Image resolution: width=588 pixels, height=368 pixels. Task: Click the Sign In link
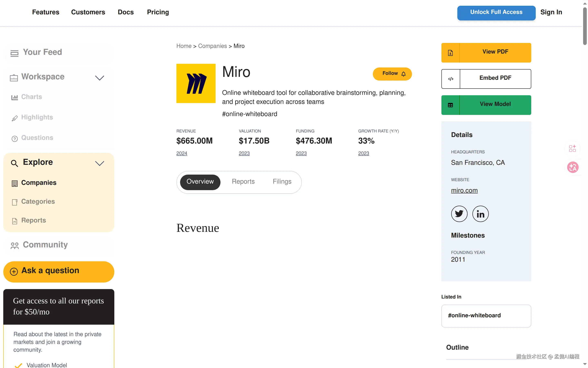(x=551, y=12)
